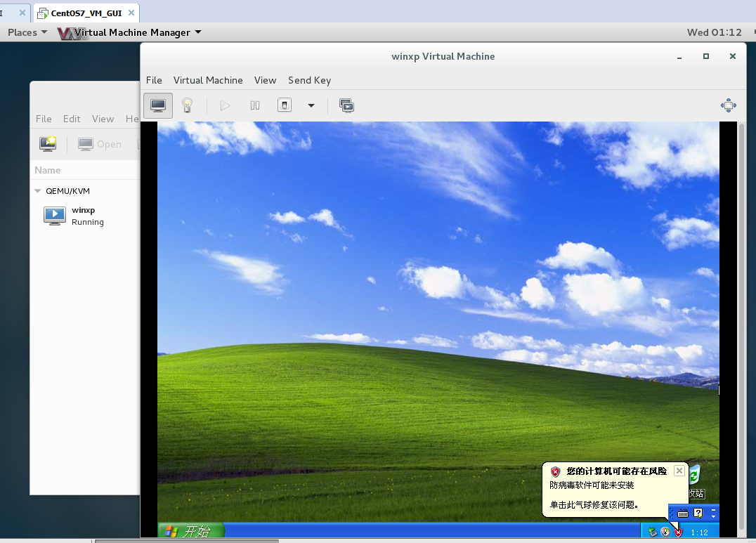Open the snapshots manager icon
The height and width of the screenshot is (543, 756).
pyautogui.click(x=346, y=105)
